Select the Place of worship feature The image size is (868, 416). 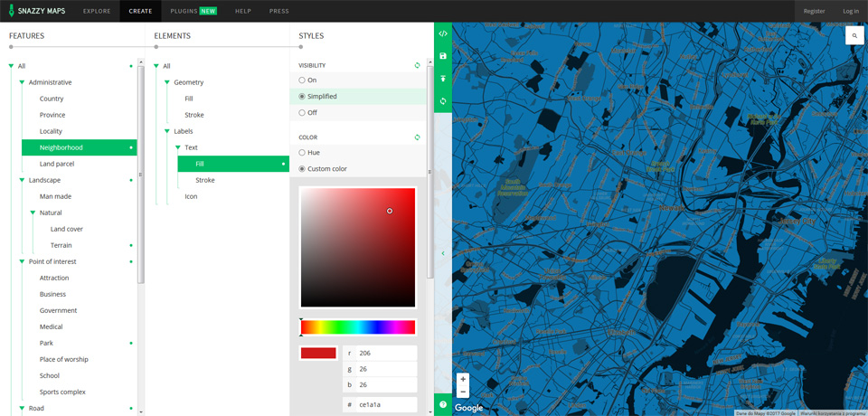click(63, 360)
